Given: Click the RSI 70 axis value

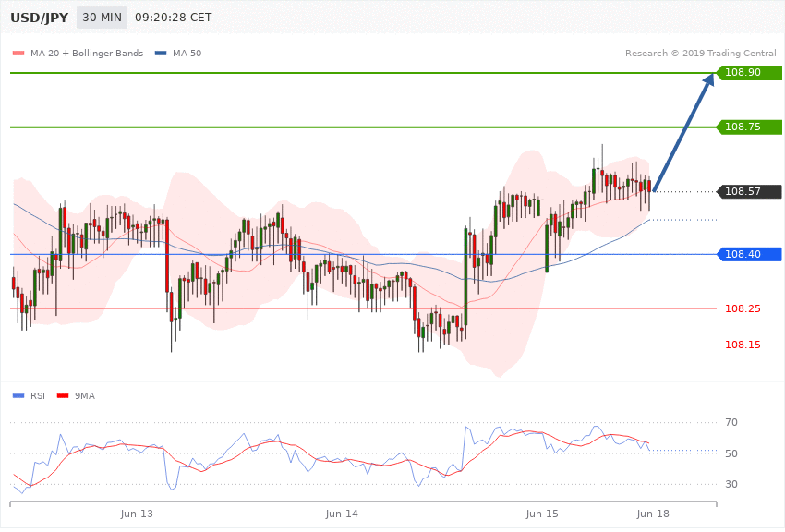Looking at the screenshot, I should [731, 422].
